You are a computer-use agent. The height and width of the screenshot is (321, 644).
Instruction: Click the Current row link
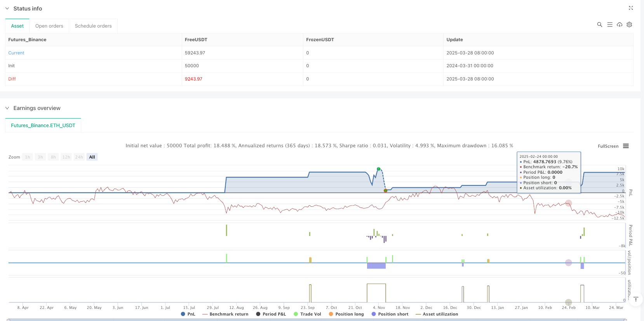(16, 53)
